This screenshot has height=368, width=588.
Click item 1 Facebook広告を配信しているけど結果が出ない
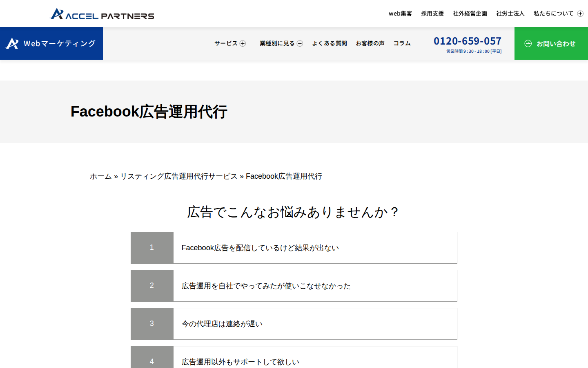[294, 248]
